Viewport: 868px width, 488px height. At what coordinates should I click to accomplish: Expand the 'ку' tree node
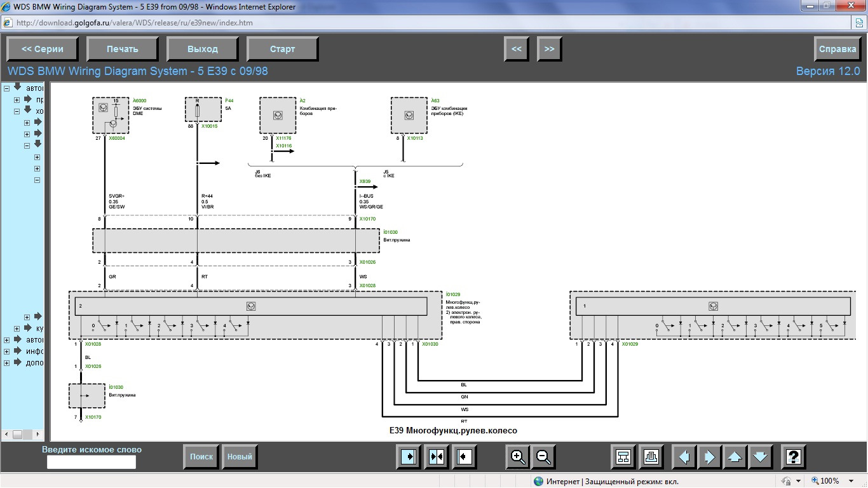pyautogui.click(x=17, y=329)
